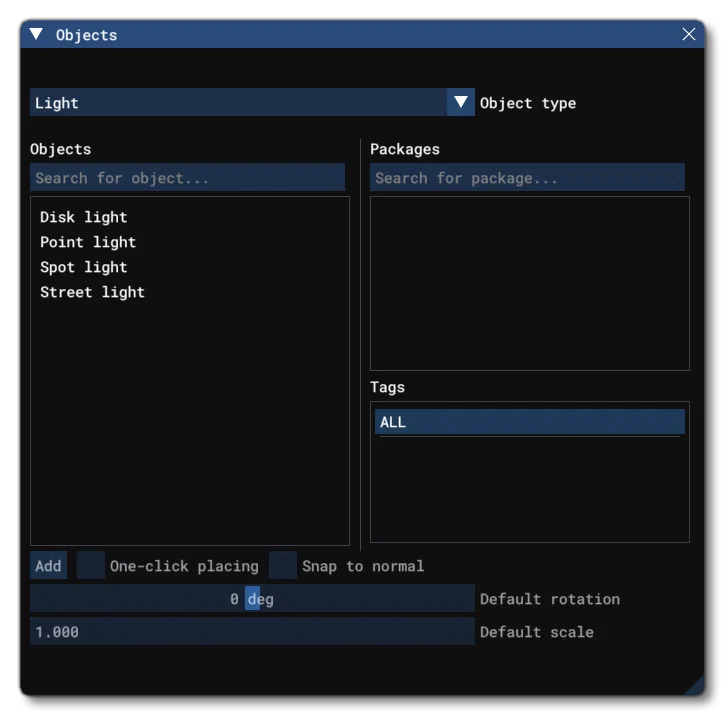Select Street light in objects list
Image resolution: width=725 pixels, height=716 pixels.
(92, 292)
